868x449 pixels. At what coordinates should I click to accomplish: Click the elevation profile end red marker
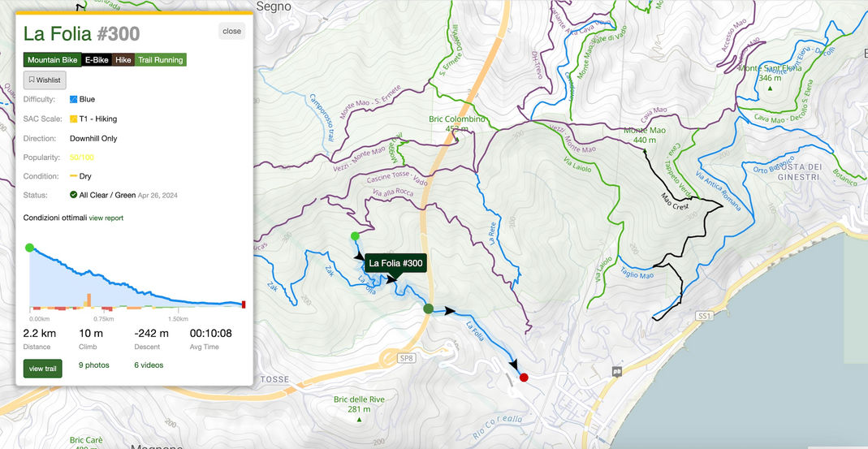[244, 304]
